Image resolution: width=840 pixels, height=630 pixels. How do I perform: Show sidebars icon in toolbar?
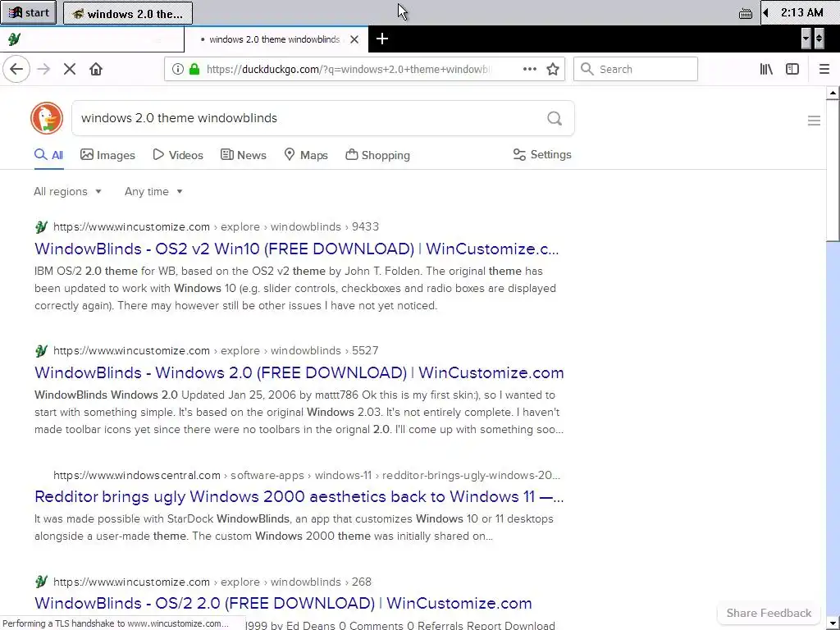[x=792, y=69]
